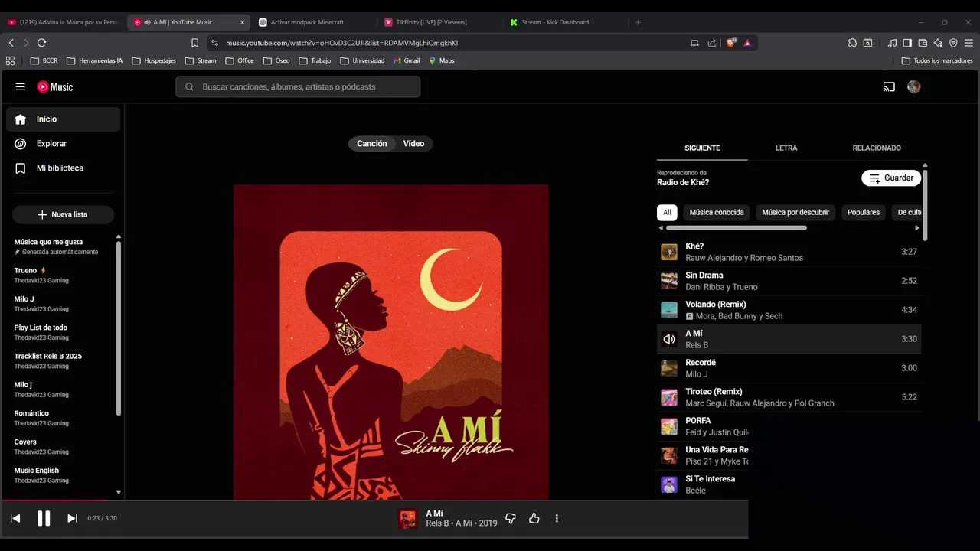
Task: Bookmark this page in address bar
Action: [194, 43]
